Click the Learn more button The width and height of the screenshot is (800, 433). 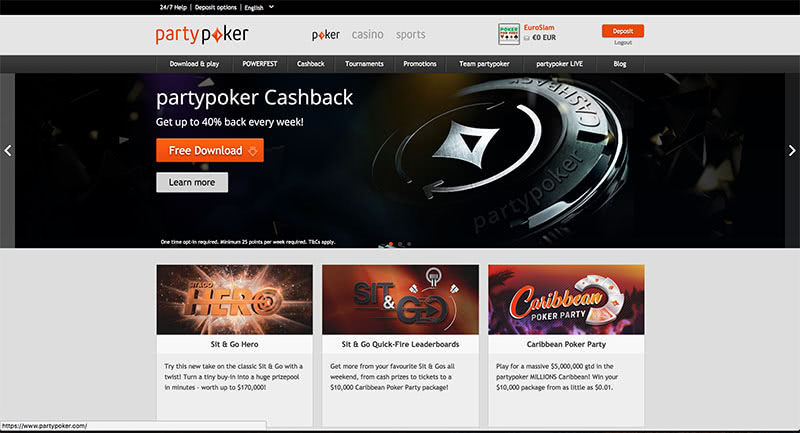coord(192,182)
